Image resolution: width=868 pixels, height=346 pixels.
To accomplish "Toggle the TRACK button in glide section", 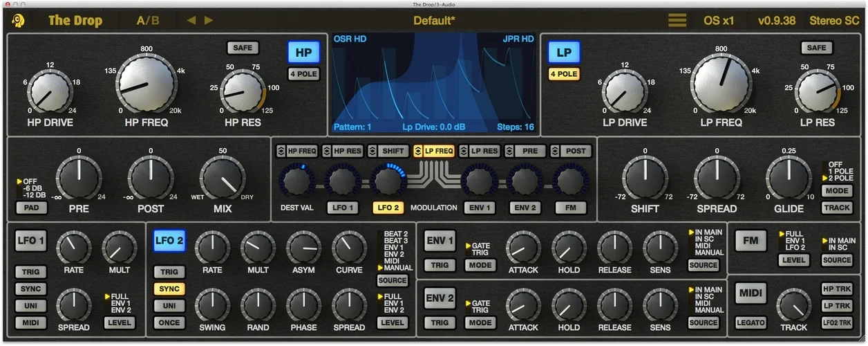I will point(836,208).
